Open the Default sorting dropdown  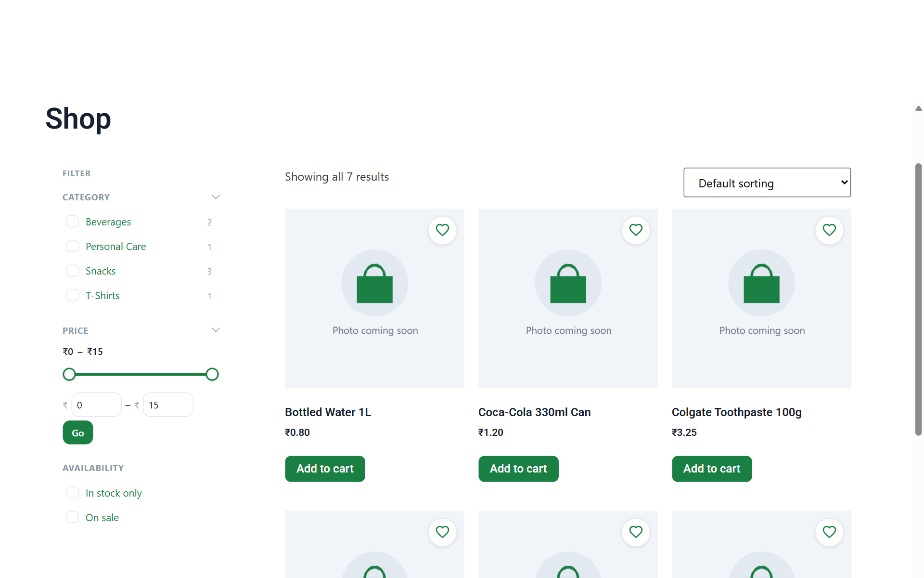click(767, 183)
